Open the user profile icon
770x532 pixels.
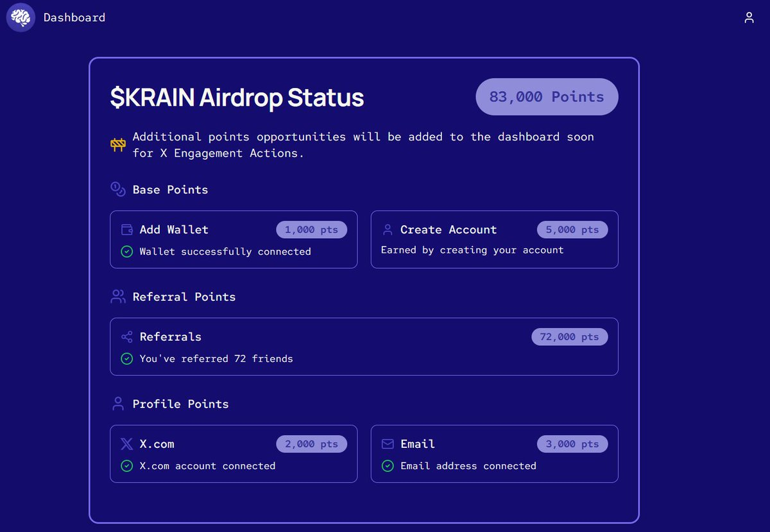click(749, 18)
